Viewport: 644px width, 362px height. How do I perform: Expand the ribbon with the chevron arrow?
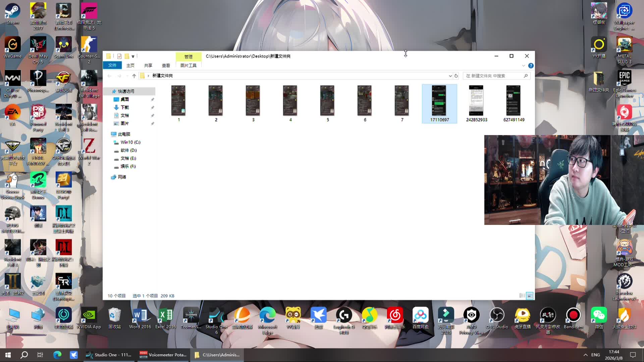[x=523, y=66]
